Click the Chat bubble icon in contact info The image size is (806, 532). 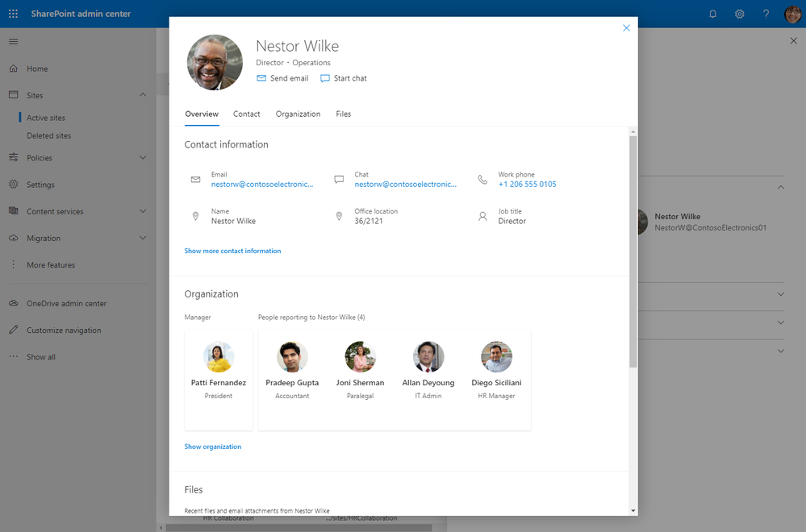339,179
